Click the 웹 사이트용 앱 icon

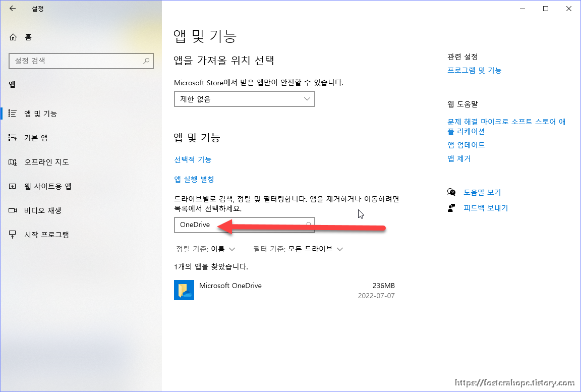[12, 186]
